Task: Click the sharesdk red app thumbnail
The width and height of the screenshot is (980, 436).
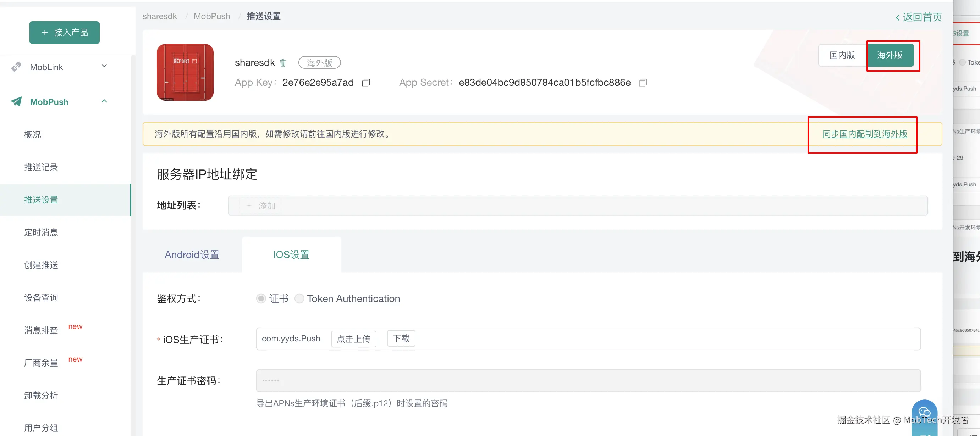Action: tap(185, 72)
